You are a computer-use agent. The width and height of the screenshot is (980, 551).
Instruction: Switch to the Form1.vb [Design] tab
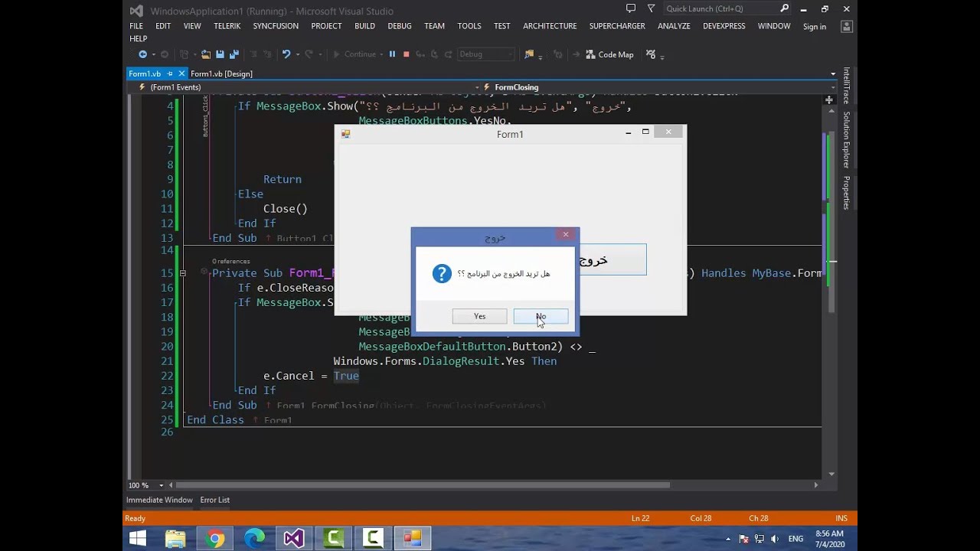click(x=221, y=73)
